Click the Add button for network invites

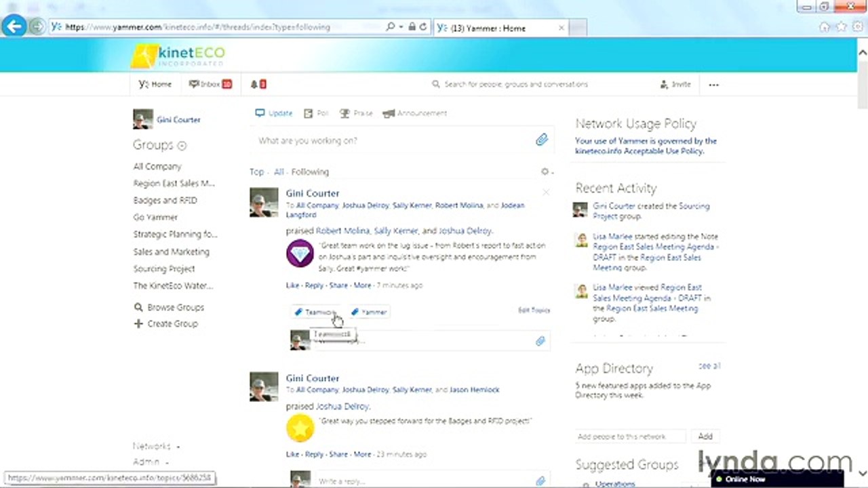(x=705, y=436)
